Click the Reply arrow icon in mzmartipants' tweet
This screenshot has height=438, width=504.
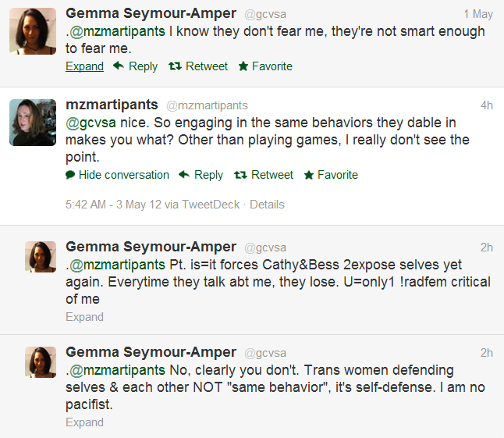coord(184,175)
